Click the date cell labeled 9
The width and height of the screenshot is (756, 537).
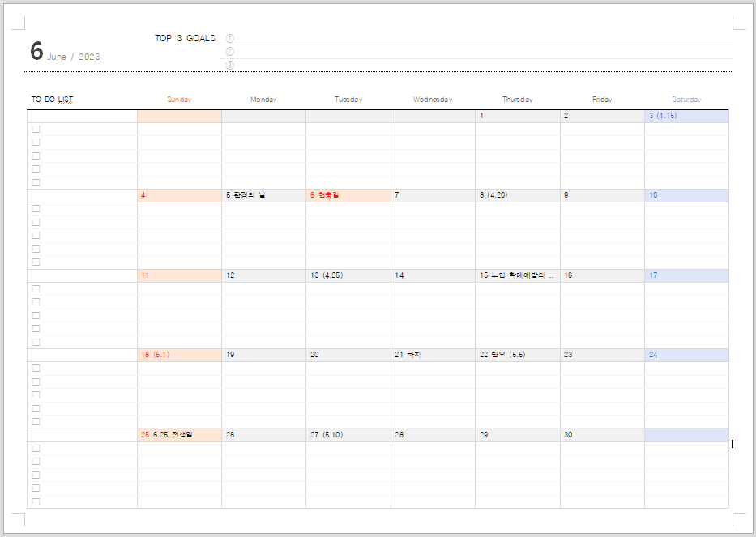pos(602,196)
